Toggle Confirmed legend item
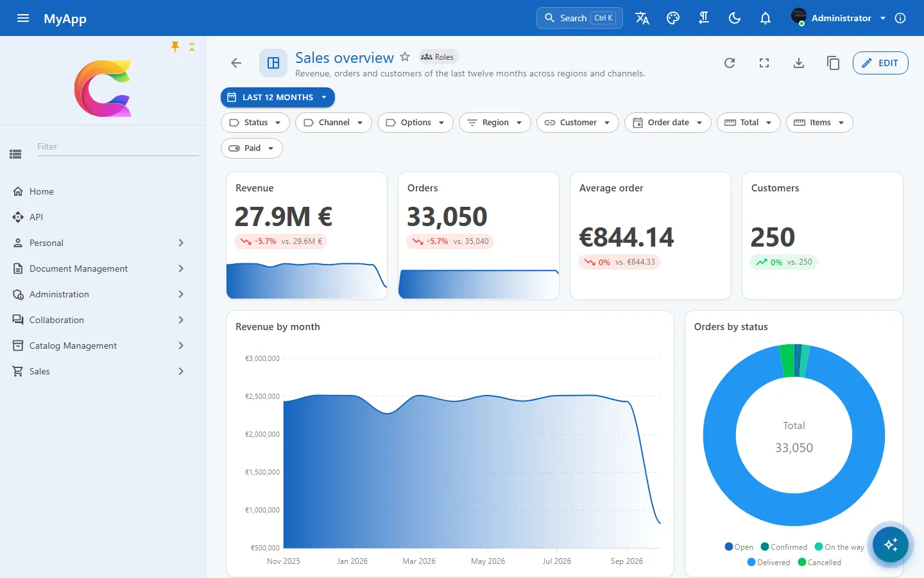924x578 pixels. pos(783,547)
